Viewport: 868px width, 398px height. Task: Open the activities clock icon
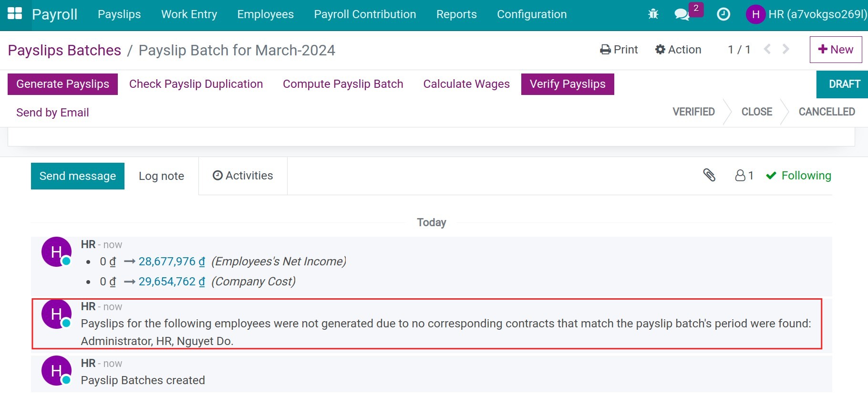[723, 14]
